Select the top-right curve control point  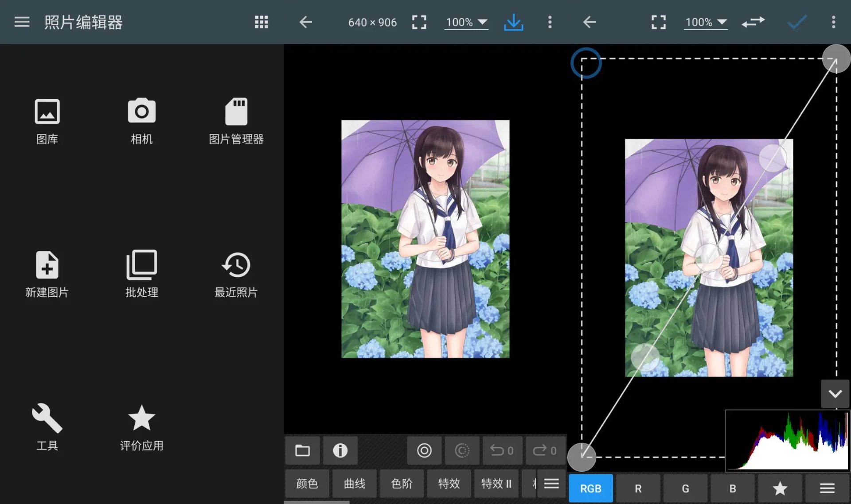point(836,58)
